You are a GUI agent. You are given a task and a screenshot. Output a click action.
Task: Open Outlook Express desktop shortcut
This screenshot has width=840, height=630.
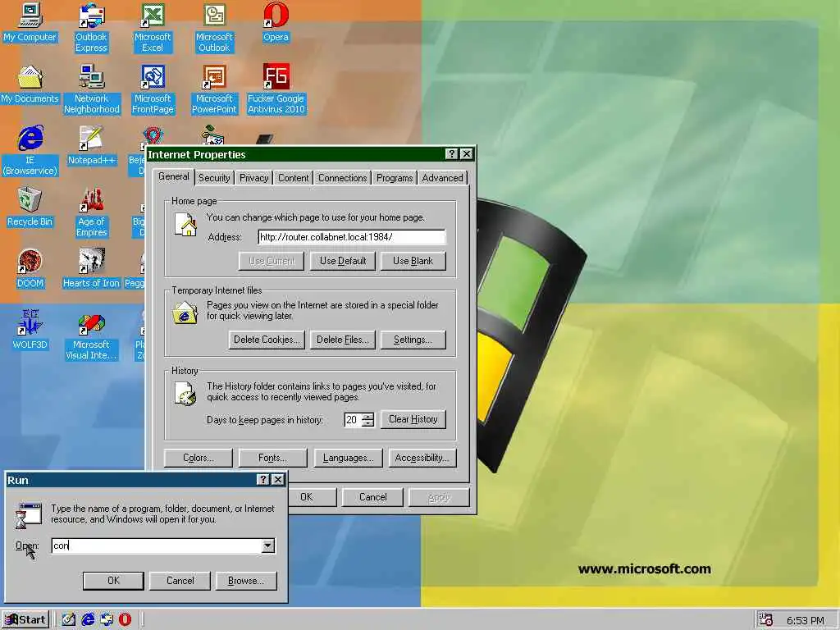[x=91, y=28]
